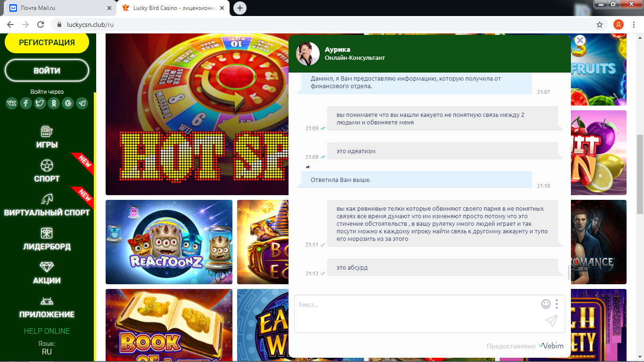Close the Почта Mail.ru tab
This screenshot has height=362, width=644.
point(109,8)
